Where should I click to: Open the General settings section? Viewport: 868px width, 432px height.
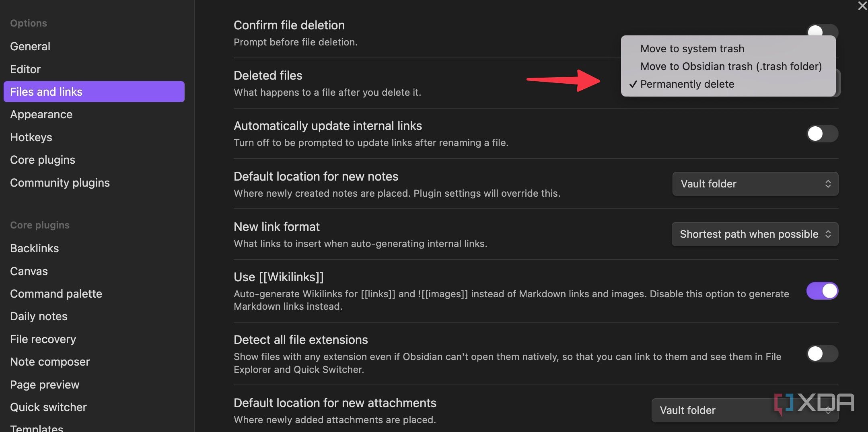(x=30, y=46)
